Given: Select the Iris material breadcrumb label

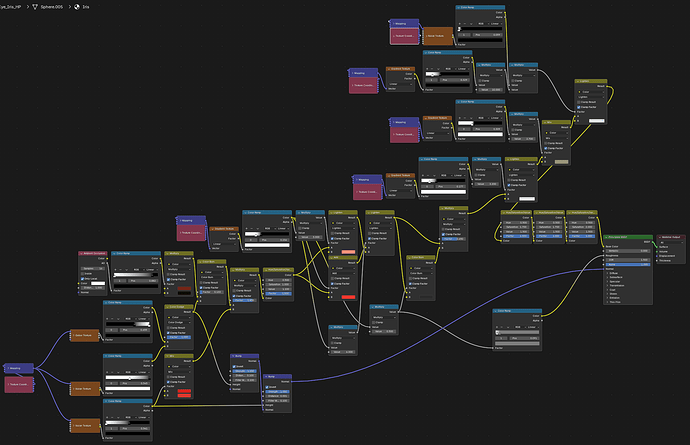Looking at the screenshot, I should (85, 7).
